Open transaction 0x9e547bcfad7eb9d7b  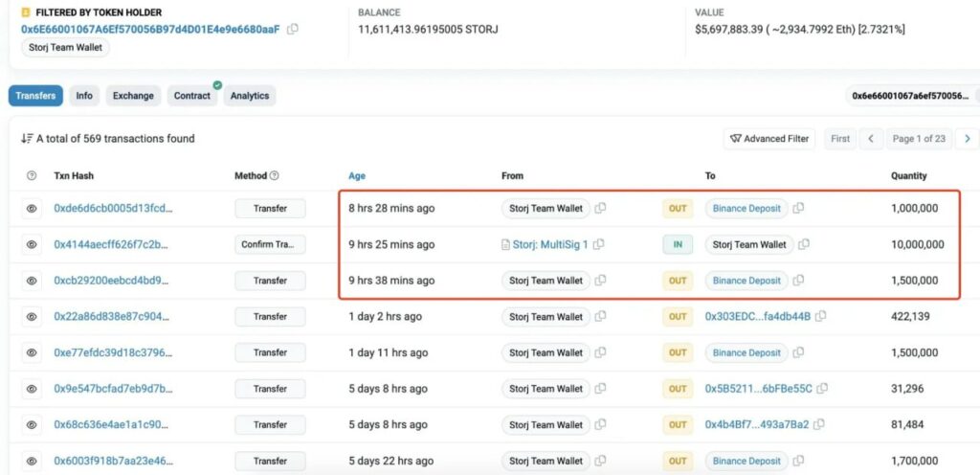click(x=113, y=389)
